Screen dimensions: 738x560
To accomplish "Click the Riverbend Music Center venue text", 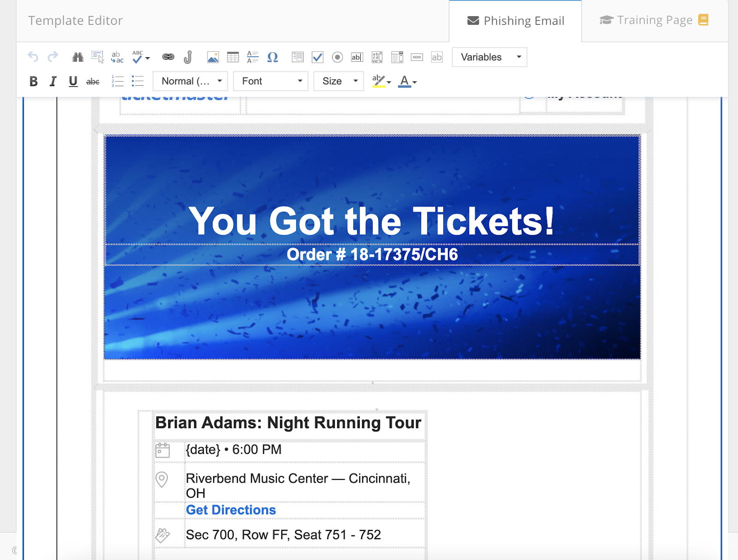I will pos(298,486).
